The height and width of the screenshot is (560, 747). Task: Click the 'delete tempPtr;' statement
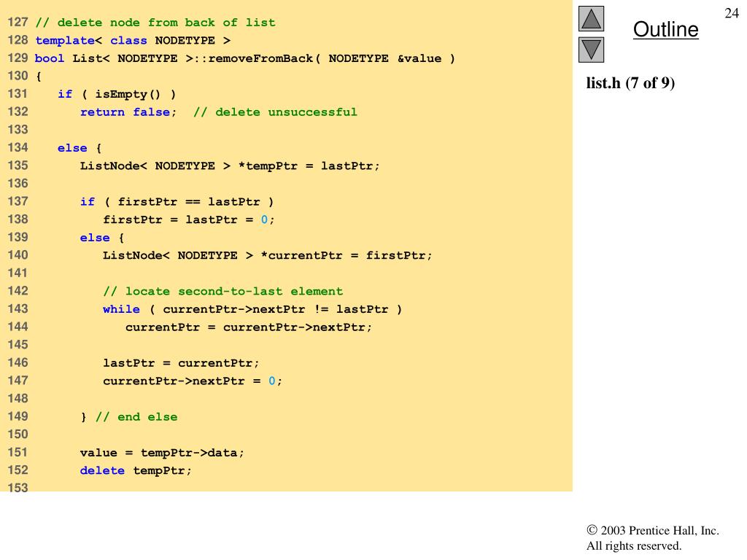coord(136,470)
